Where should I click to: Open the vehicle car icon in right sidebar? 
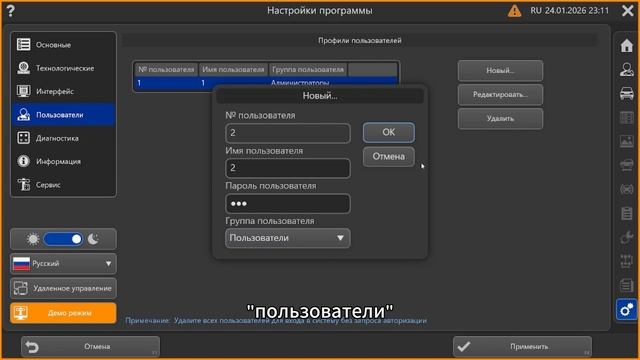tap(627, 93)
